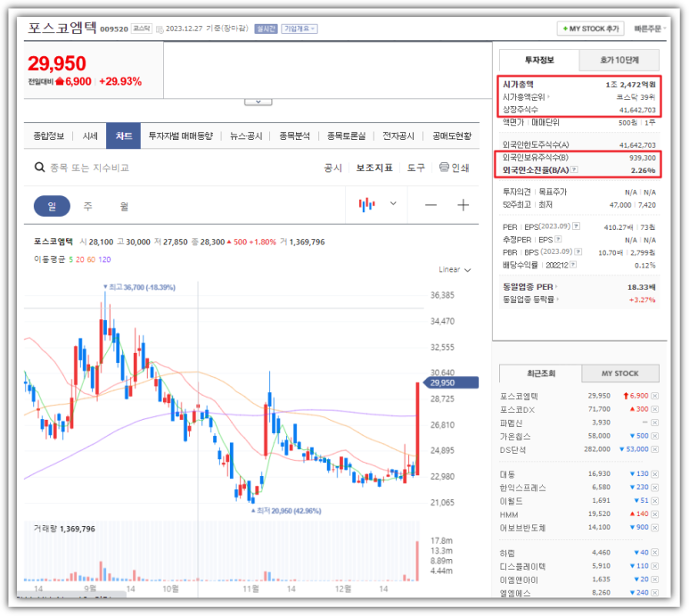Toggle the 5-day moving average line

(x=70, y=259)
